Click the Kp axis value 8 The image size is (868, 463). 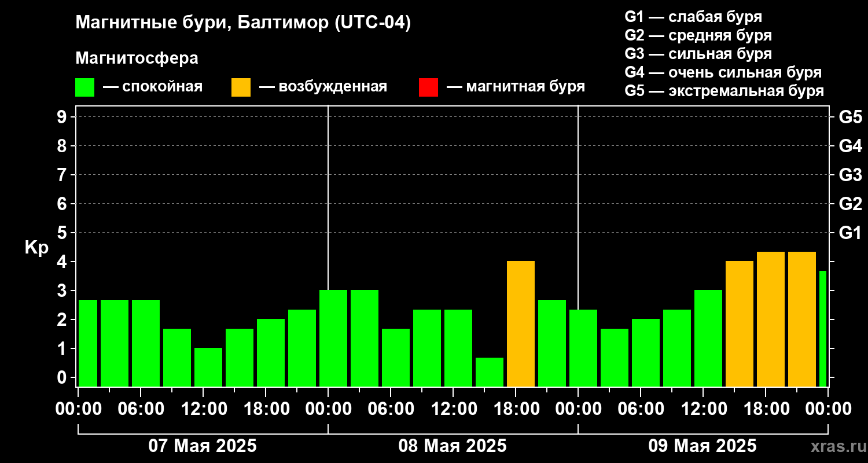point(63,146)
